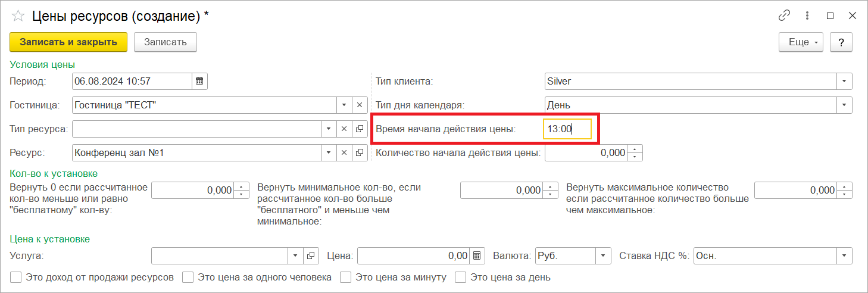Close the Цены ресурсов window
This screenshot has width=868, height=293.
(852, 16)
